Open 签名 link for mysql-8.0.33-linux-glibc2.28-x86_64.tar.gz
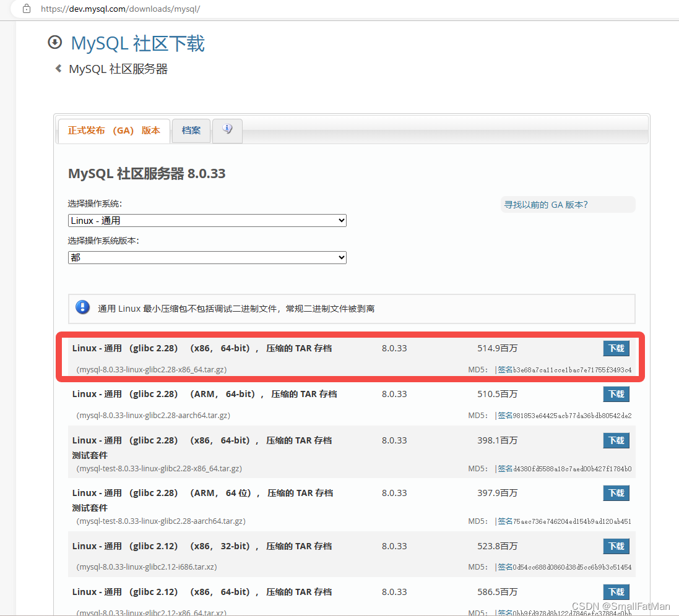This screenshot has height=616, width=679. pos(505,370)
